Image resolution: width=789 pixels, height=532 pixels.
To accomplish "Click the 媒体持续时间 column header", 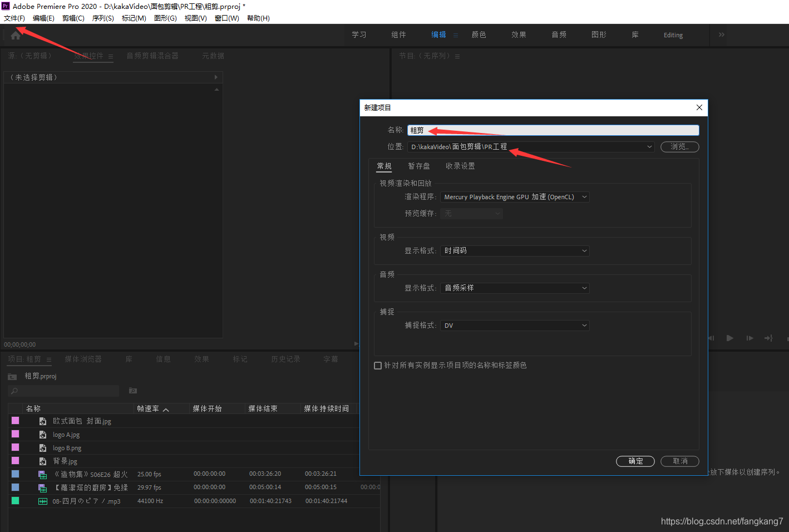I will 327,409.
